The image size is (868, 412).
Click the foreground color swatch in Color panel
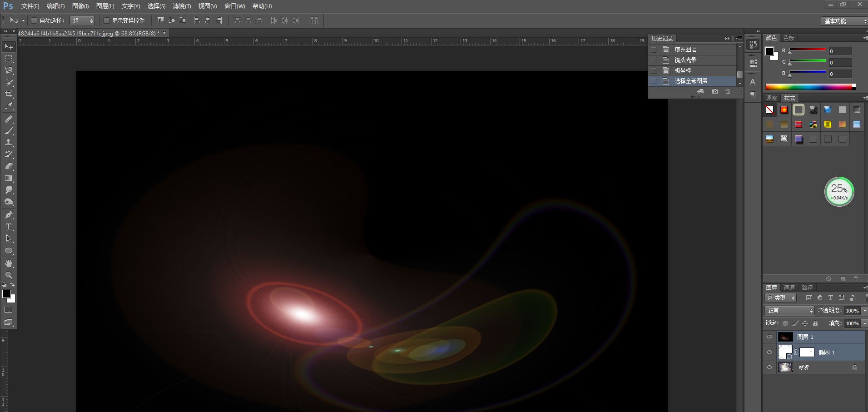[769, 51]
